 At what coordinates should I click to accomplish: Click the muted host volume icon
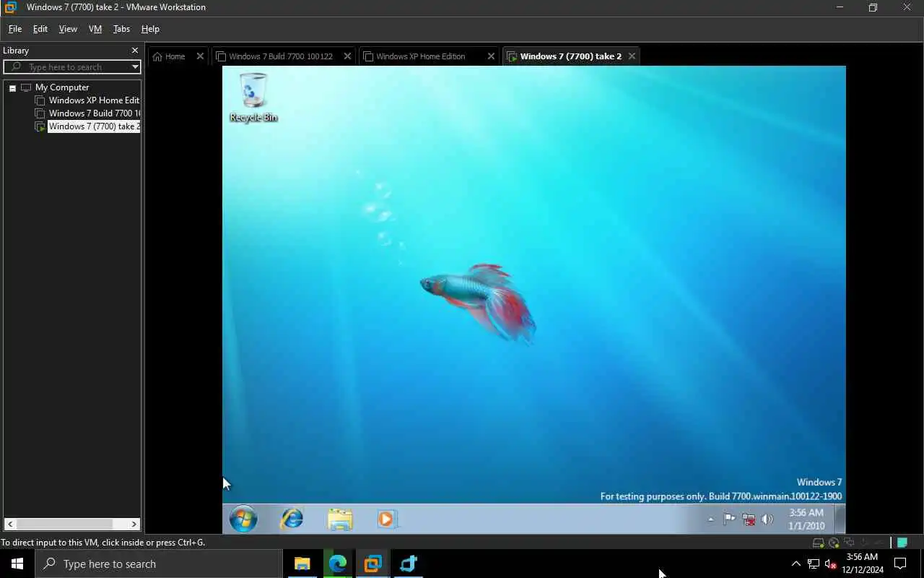click(x=830, y=564)
